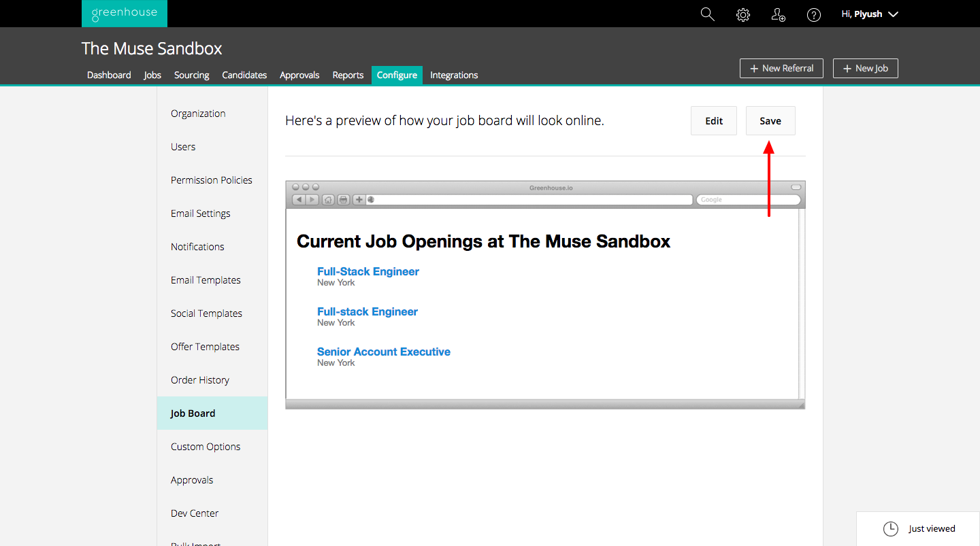Viewport: 980px width, 546px height.
Task: Select Social Templates in the sidebar
Action: coord(212,313)
